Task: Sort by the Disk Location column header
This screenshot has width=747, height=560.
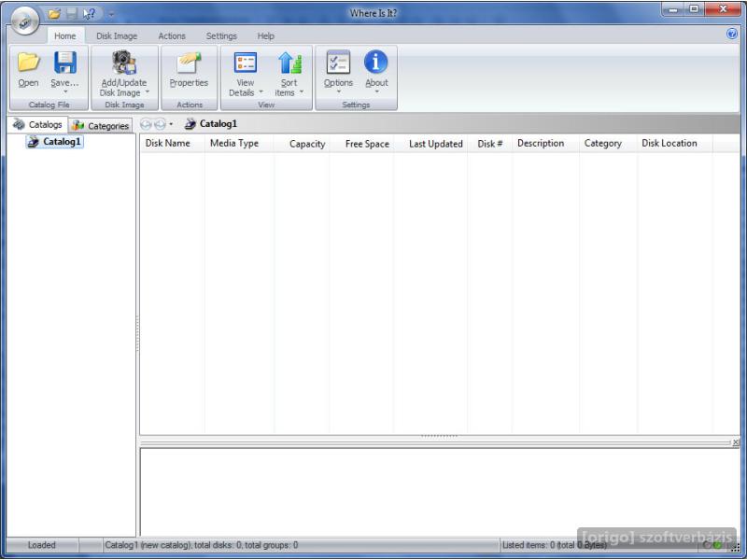Action: click(x=675, y=144)
